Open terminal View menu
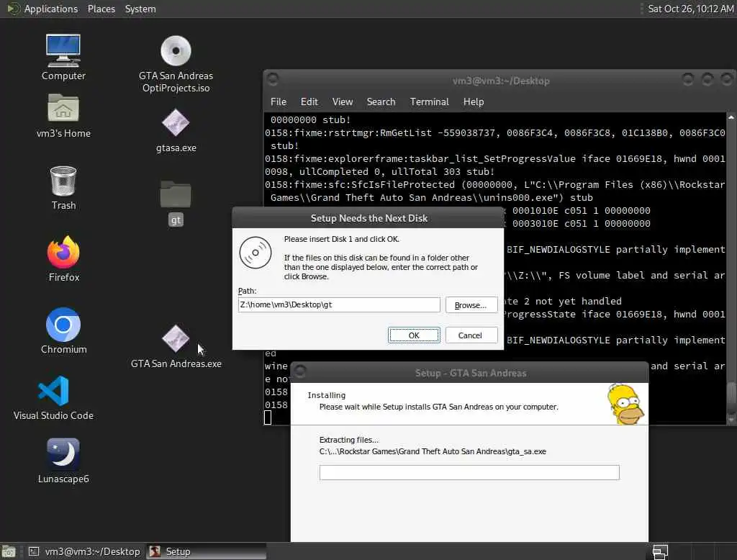 [x=342, y=101]
